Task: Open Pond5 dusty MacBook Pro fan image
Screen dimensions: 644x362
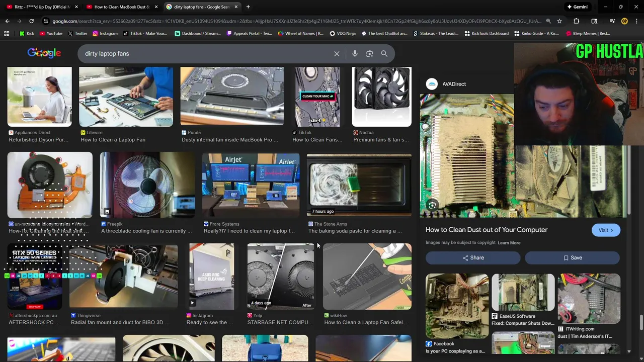Action: pos(232,97)
